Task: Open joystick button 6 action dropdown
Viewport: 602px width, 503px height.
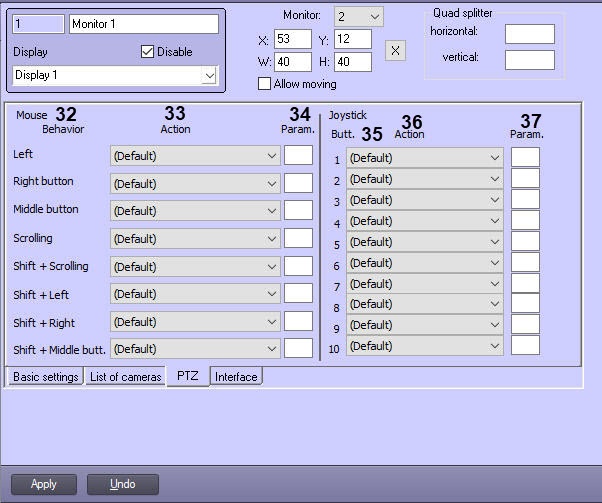Action: tap(425, 263)
